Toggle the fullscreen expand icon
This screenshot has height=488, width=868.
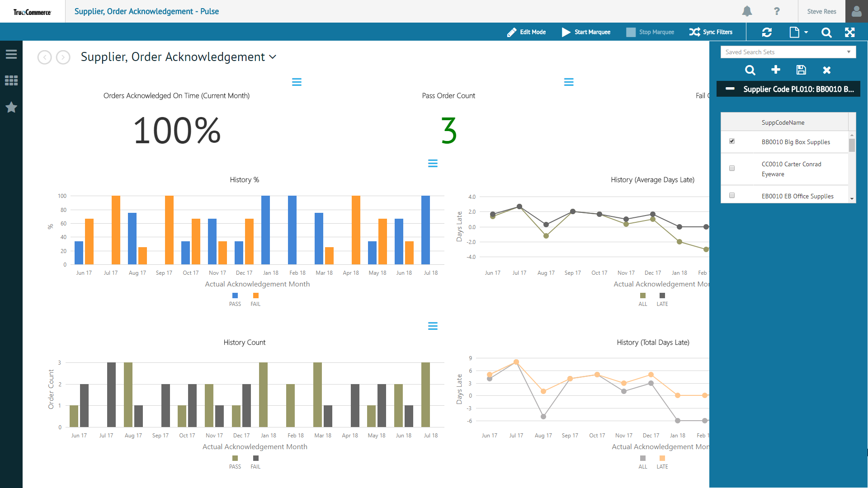pyautogui.click(x=850, y=32)
